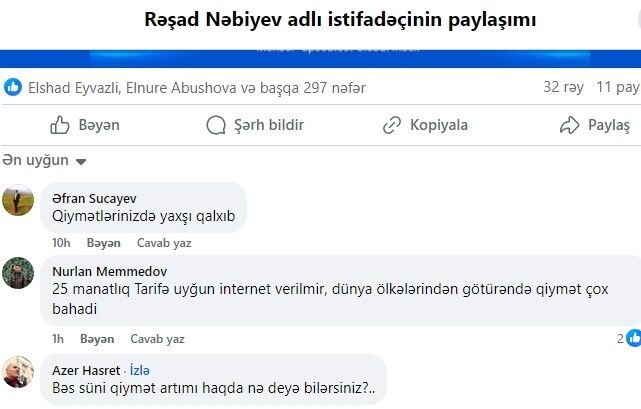Click the 10h timestamp on the first comment
Viewport: 641px width, 409px height.
(x=61, y=243)
